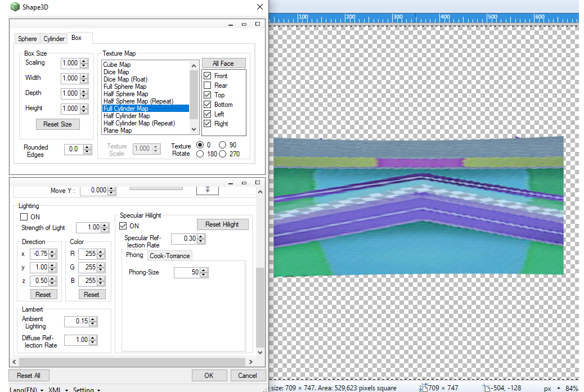Uncheck the Front face checkbox
The image size is (584, 392).
tap(208, 75)
